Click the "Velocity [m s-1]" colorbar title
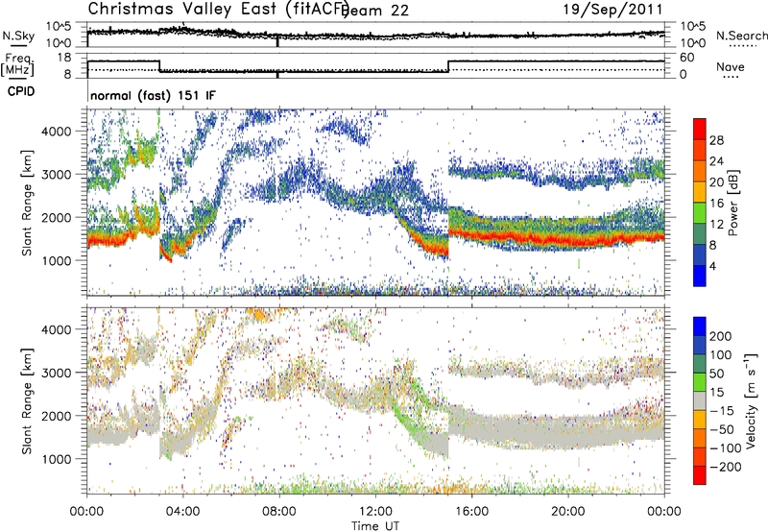The height and width of the screenshot is (532, 768). coord(751,401)
